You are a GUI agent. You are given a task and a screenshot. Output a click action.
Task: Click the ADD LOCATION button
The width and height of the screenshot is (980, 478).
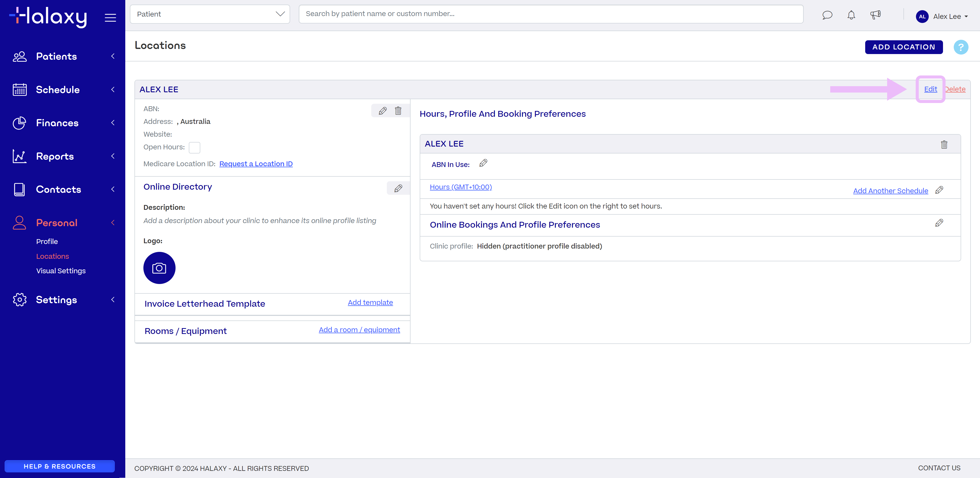coord(903,47)
